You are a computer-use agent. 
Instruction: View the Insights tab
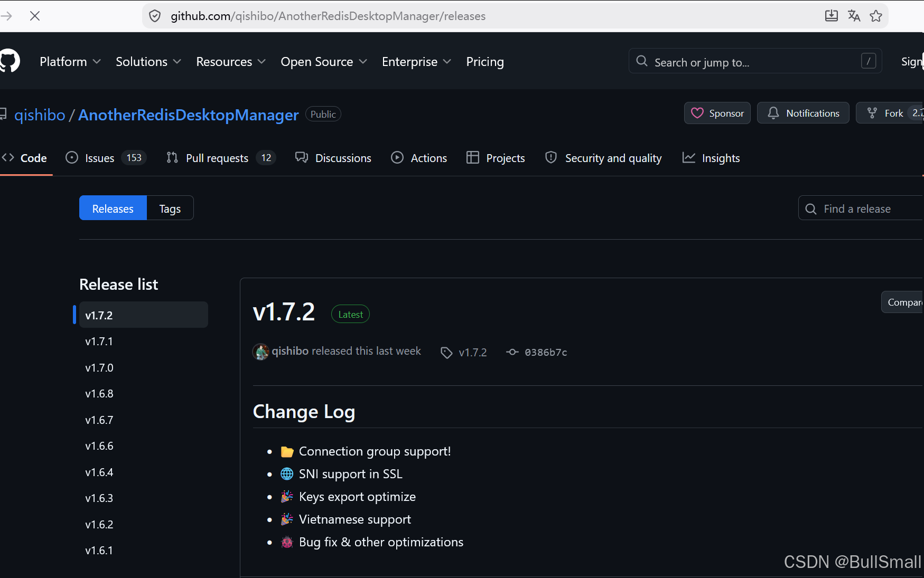(x=711, y=158)
